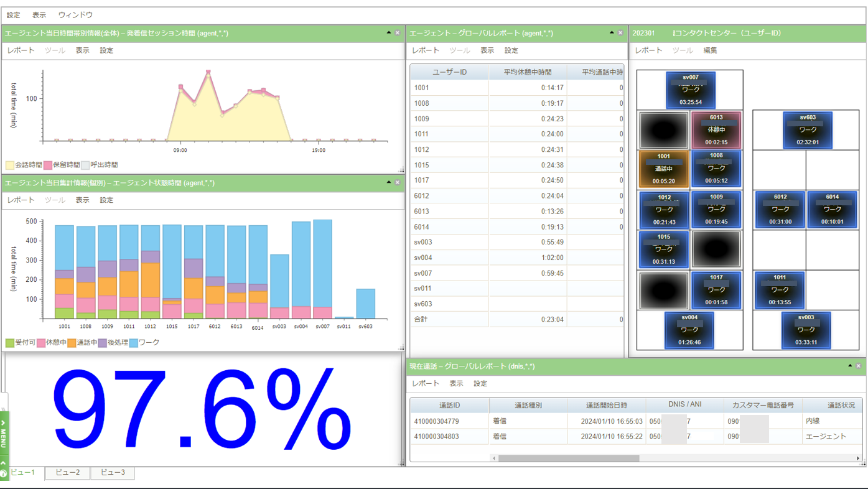
Task: Click 設定 in the 現在通話 panel
Action: pyautogui.click(x=480, y=383)
